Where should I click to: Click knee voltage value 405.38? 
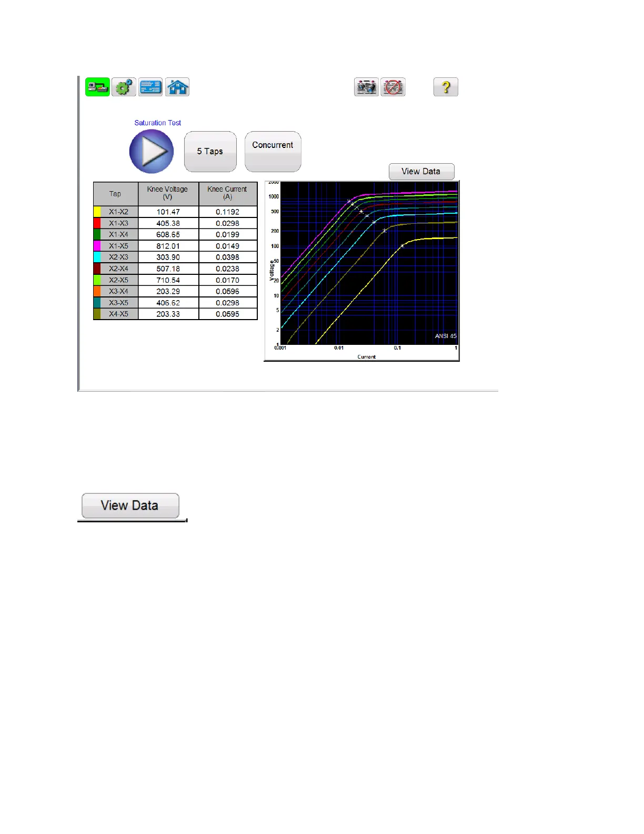point(168,223)
